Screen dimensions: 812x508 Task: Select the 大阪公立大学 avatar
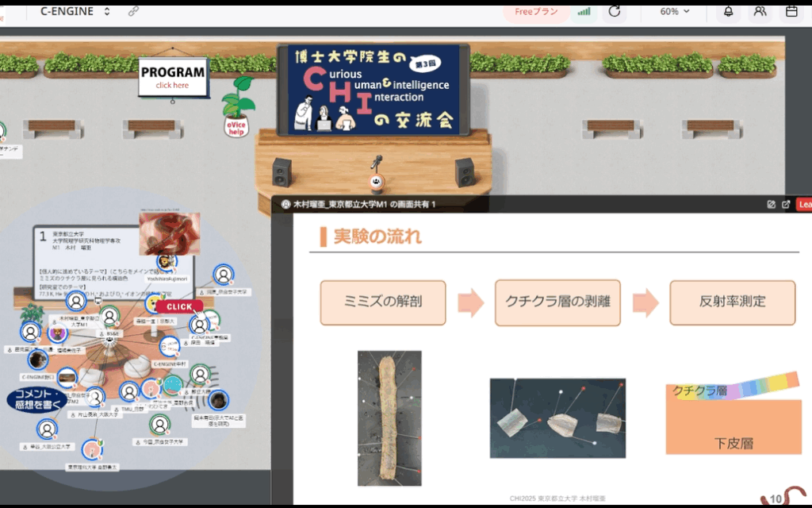click(x=47, y=429)
